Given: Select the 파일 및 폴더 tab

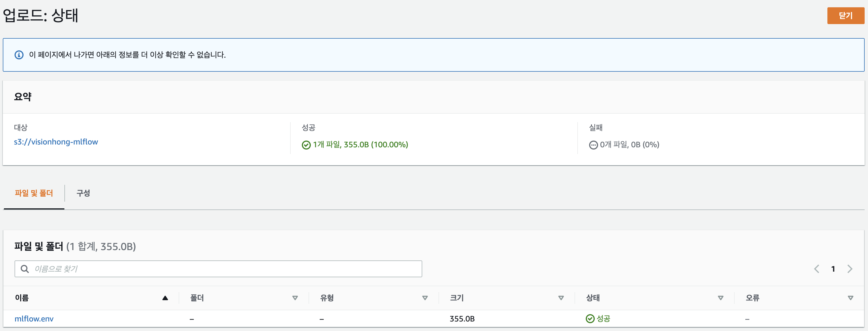Looking at the screenshot, I should pos(34,193).
